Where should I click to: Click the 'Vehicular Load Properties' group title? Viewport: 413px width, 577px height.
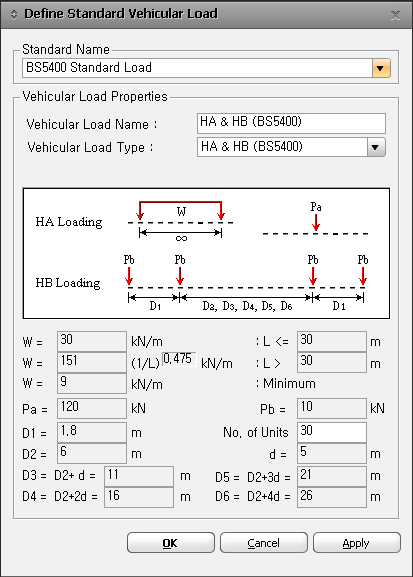pyautogui.click(x=95, y=96)
